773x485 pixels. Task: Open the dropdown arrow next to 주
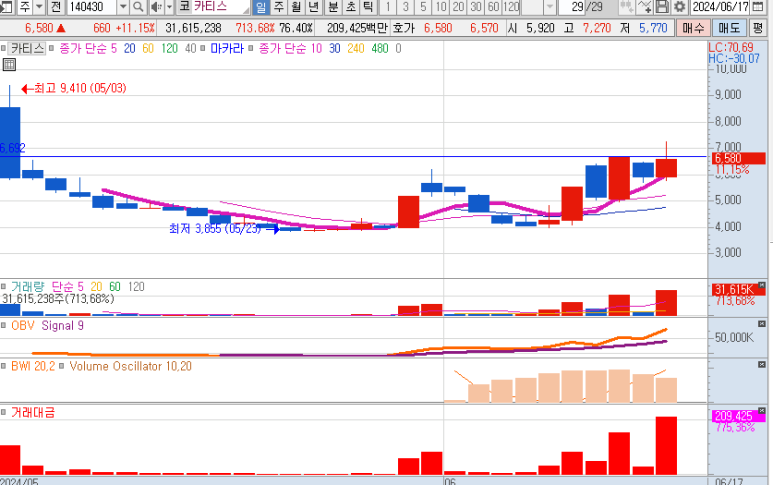tap(39, 7)
